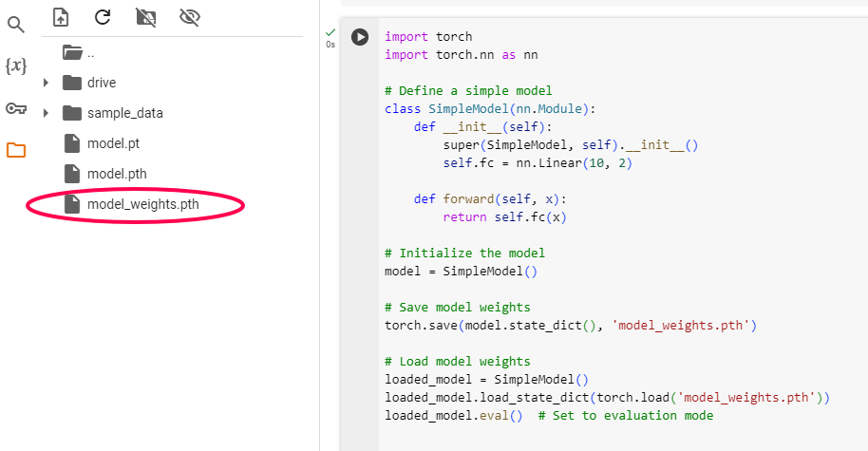Open the variables {x} panel
868x451 pixels.
point(16,66)
